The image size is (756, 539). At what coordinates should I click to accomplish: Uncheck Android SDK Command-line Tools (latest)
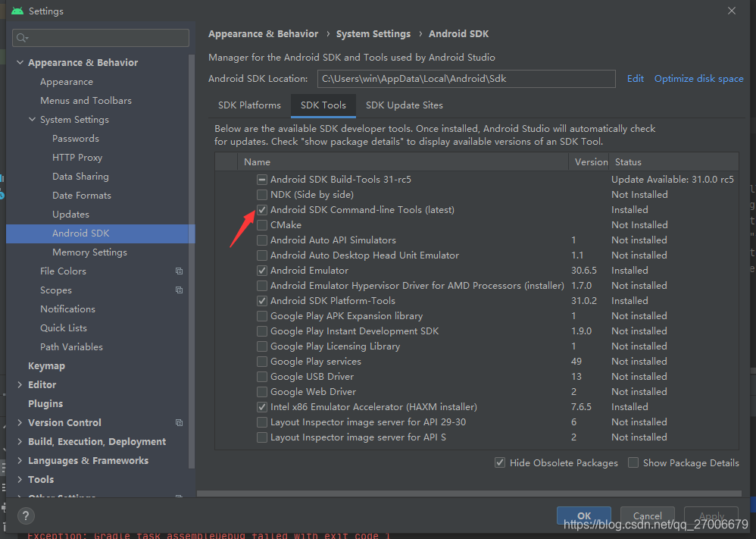coord(262,210)
